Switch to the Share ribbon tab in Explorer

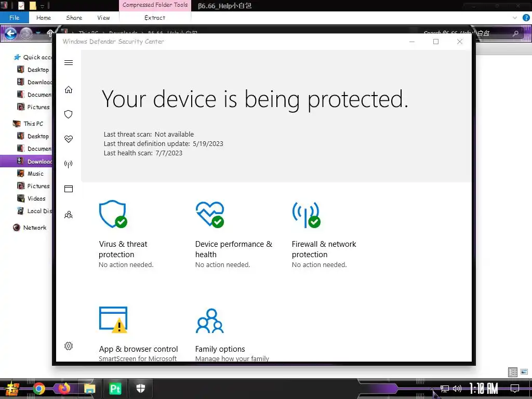74,18
